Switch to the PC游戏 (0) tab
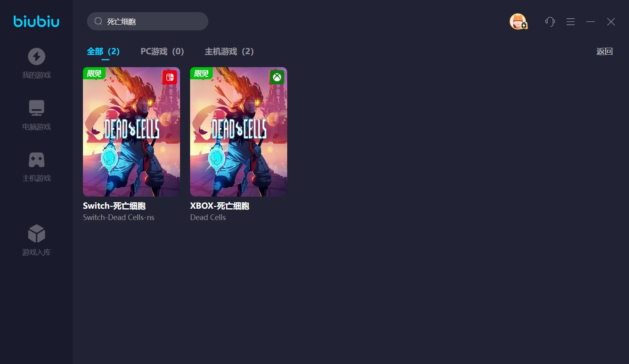Viewport: 629px width, 364px height. click(x=162, y=51)
